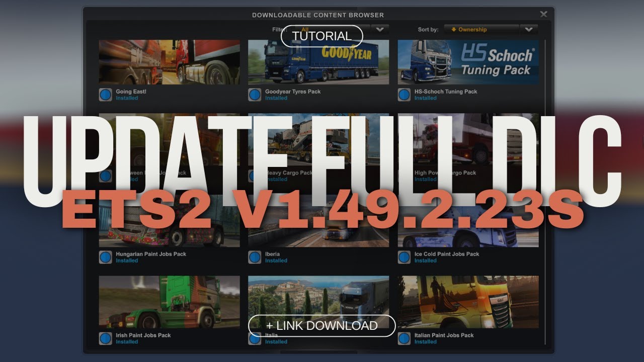644x362 pixels.
Task: Toggle the Italian Paint Jobs Pack circle icon
Action: [404, 338]
